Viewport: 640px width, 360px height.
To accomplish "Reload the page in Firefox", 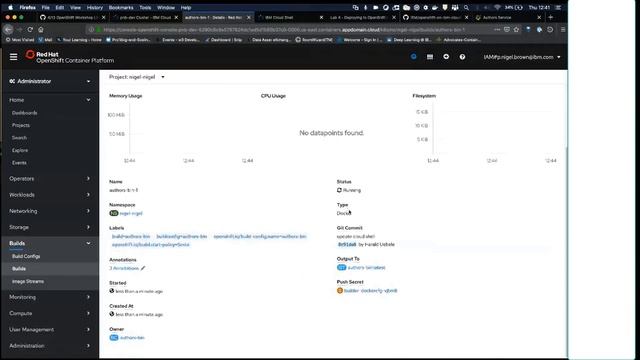I will [x=30, y=29].
